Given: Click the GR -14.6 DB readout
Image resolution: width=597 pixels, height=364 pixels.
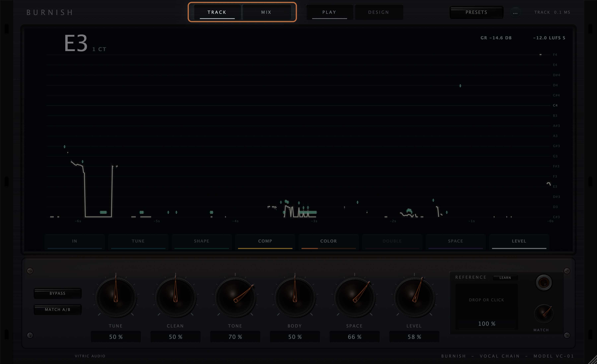Looking at the screenshot, I should (x=496, y=38).
